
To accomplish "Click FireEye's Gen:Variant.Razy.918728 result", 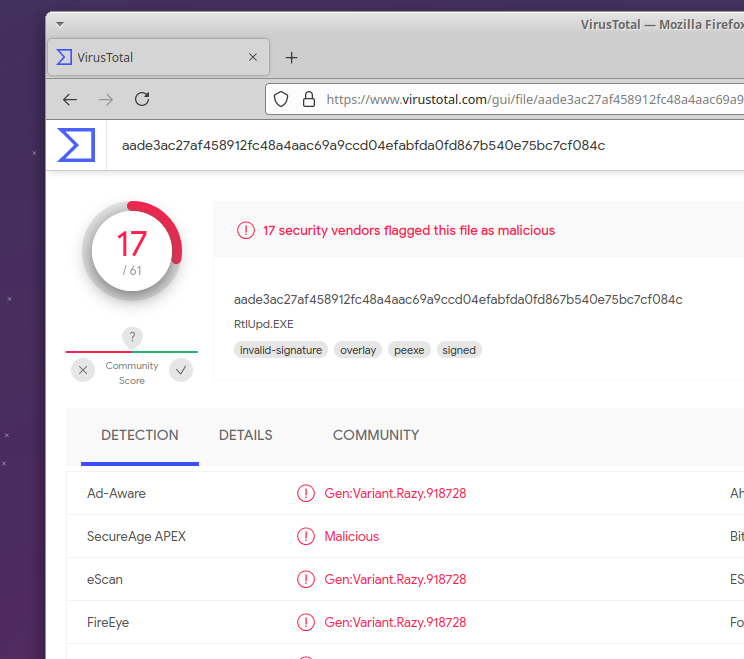I will pos(395,622).
